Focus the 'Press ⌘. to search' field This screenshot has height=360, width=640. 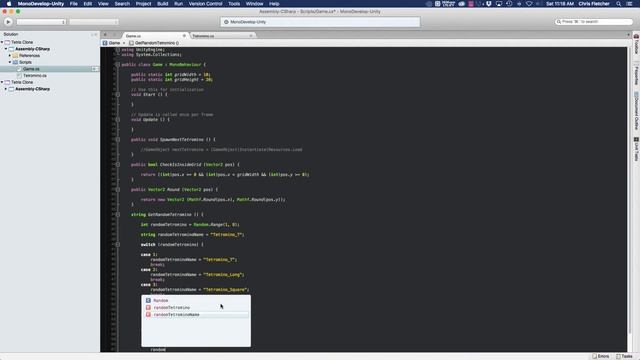click(594, 22)
